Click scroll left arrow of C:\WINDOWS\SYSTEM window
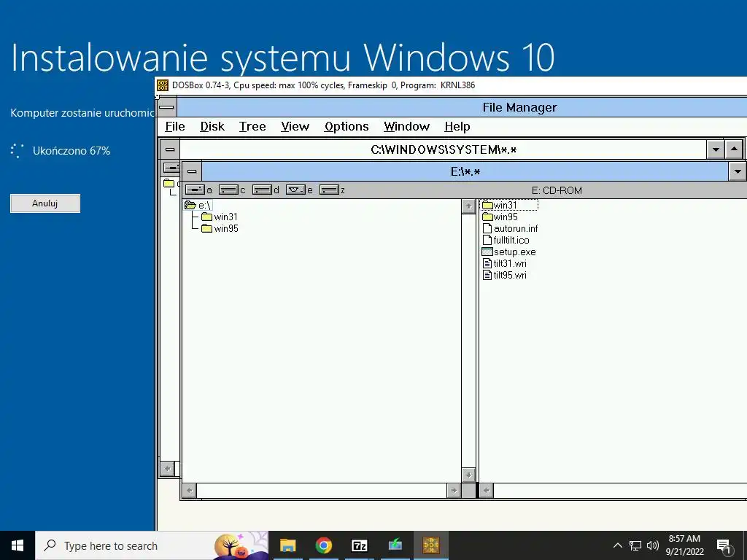This screenshot has height=560, width=747. pos(167,469)
